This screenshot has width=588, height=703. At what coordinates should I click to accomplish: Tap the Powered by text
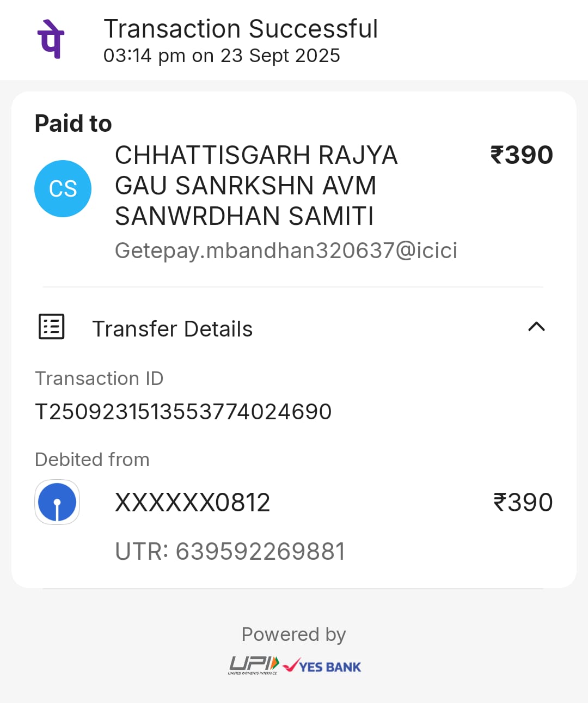(293, 634)
